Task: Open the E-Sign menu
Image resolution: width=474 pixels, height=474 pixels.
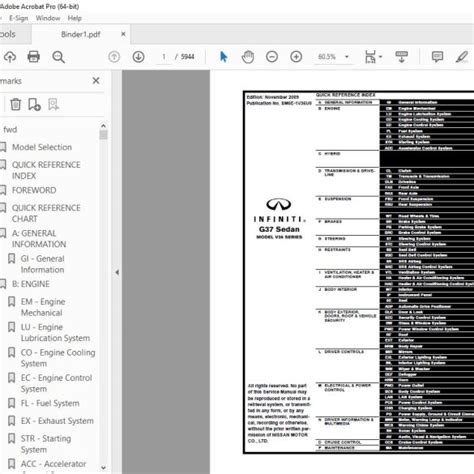Action: [19, 18]
